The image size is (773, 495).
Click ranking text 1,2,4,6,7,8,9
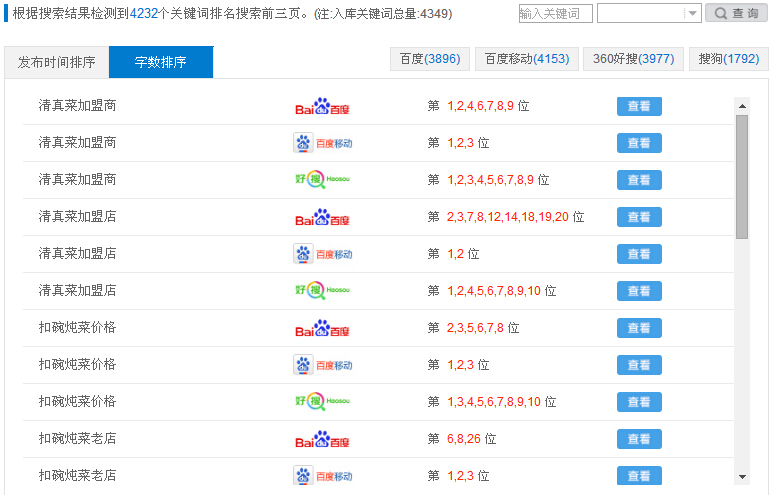tap(481, 106)
